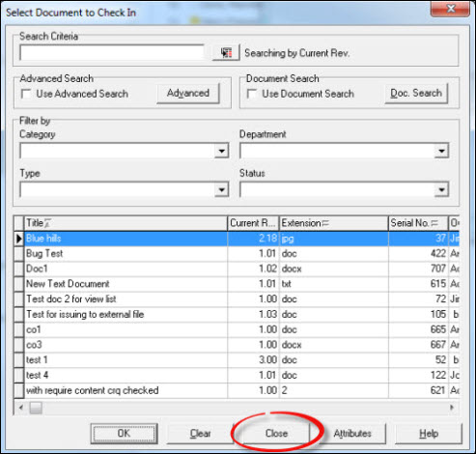Select the Bug Test document row
Screen dimensions: 476x454
[x=237, y=254]
